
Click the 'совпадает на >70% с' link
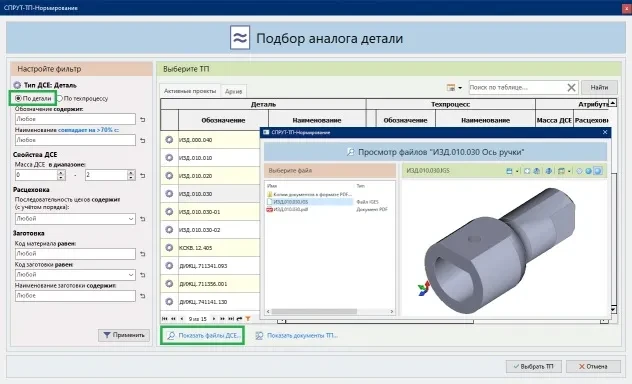(x=88, y=130)
